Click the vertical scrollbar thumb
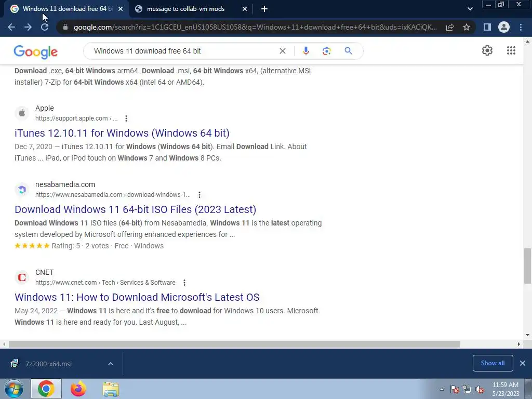Screen dimensions: 532x399 pyautogui.click(x=528, y=265)
